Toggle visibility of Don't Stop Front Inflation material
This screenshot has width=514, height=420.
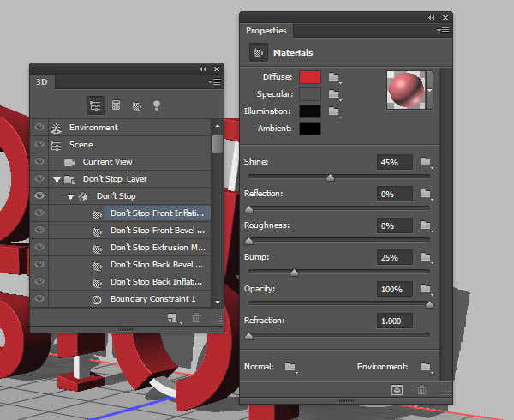pyautogui.click(x=39, y=213)
